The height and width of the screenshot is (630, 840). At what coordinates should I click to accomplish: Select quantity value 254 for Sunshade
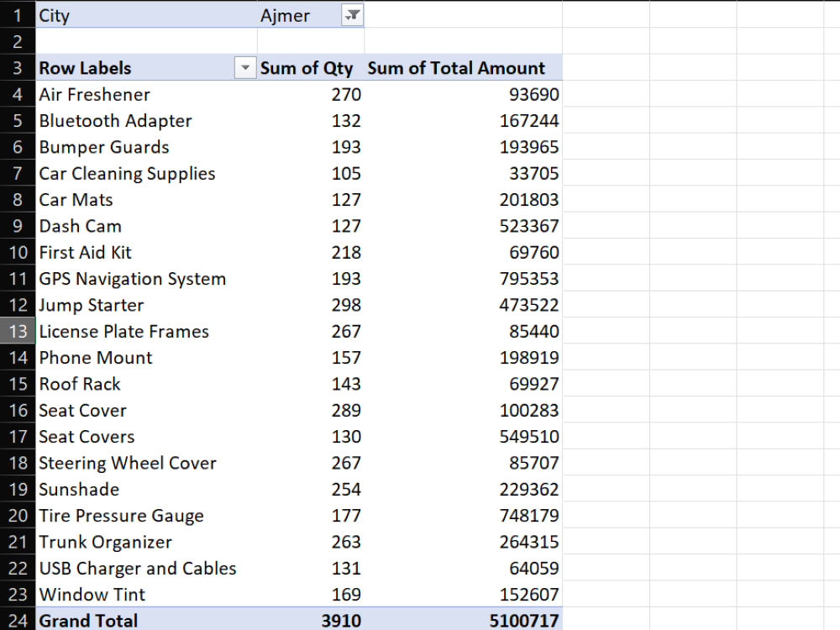(311, 489)
